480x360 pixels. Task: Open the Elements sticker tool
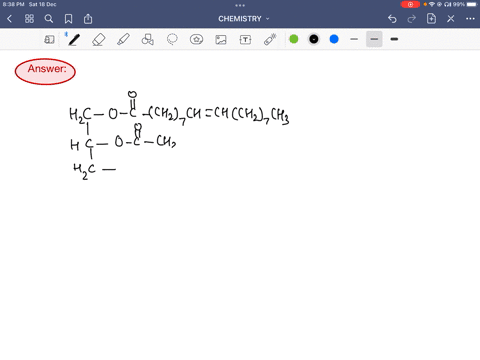tap(196, 39)
